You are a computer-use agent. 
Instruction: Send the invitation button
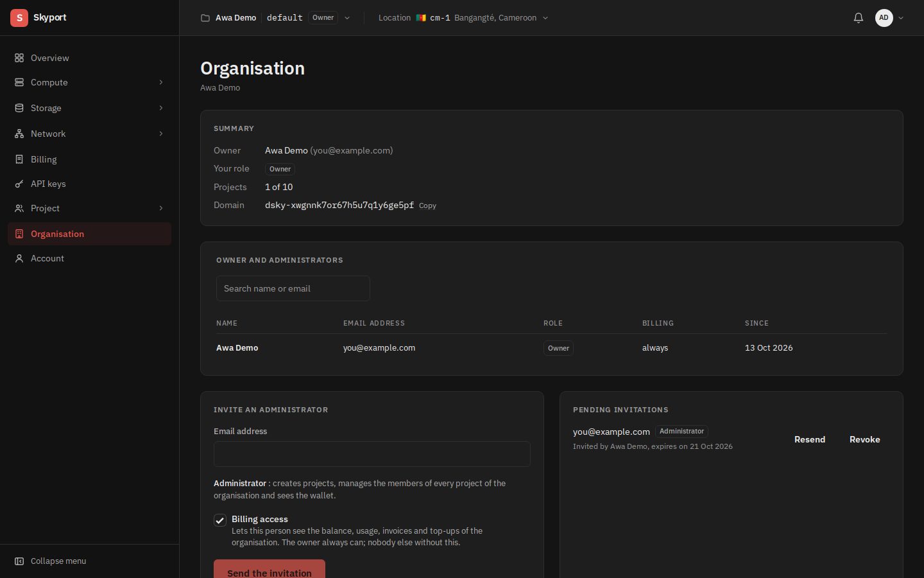coord(269,570)
